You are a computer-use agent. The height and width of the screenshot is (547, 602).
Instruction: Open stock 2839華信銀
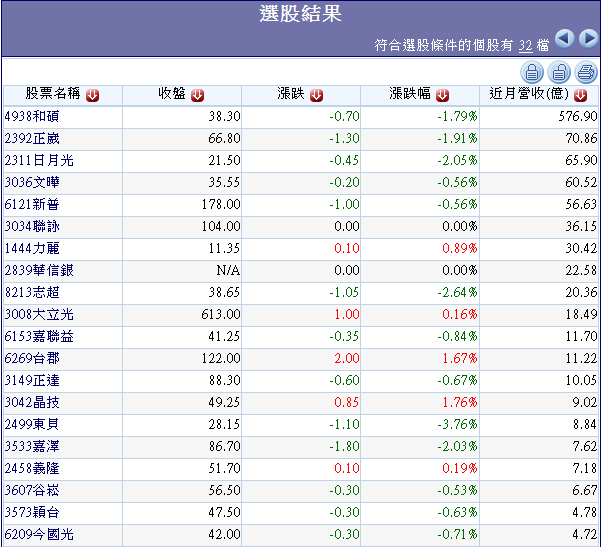tap(39, 270)
